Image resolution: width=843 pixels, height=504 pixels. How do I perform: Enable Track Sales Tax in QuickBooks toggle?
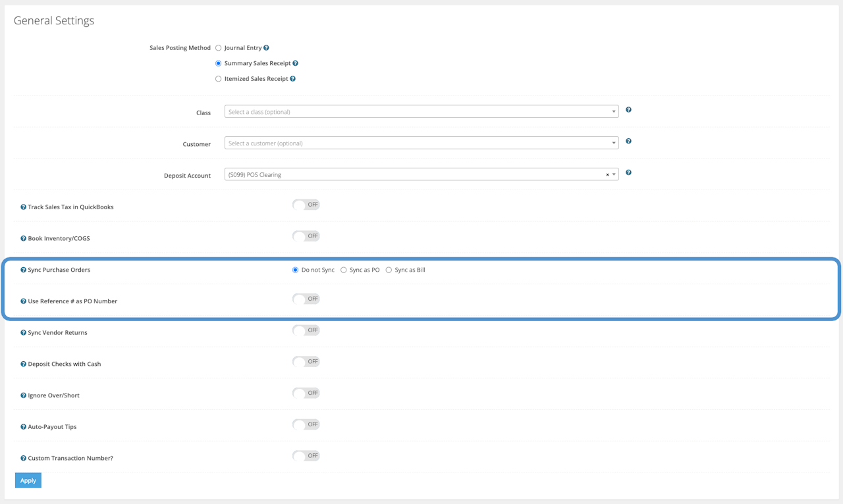306,205
